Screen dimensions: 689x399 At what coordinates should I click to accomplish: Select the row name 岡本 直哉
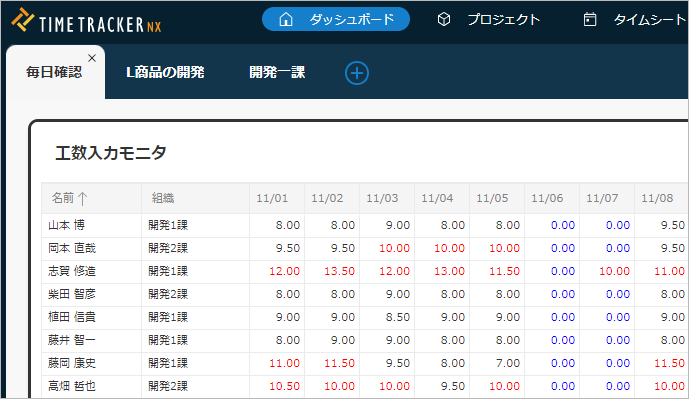72,248
